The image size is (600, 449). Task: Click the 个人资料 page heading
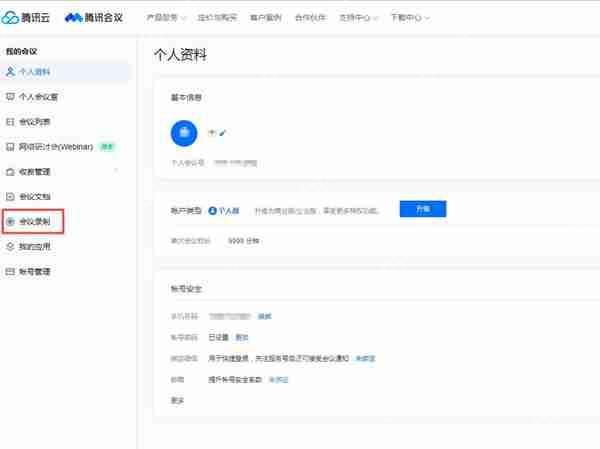[x=180, y=55]
